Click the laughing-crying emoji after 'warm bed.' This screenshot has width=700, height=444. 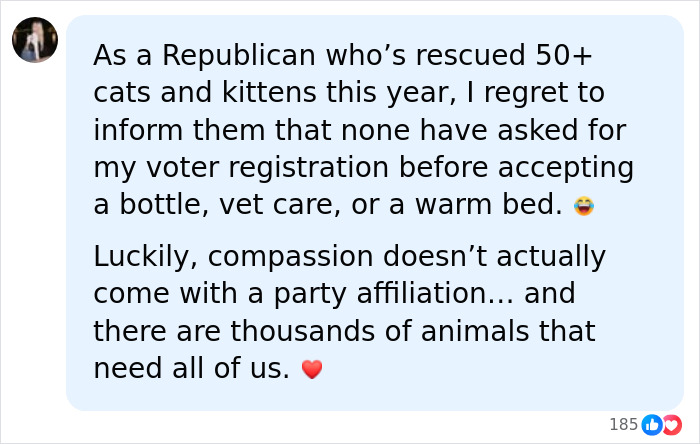[x=584, y=206]
